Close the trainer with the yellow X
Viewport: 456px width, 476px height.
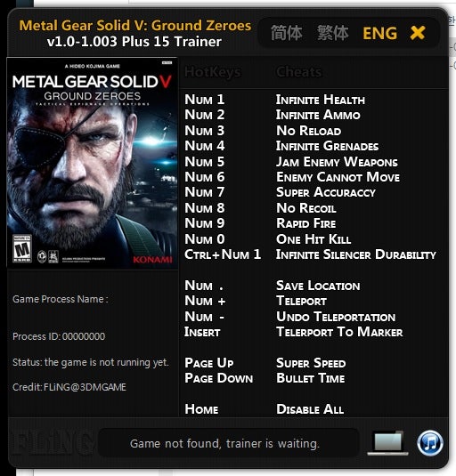418,33
